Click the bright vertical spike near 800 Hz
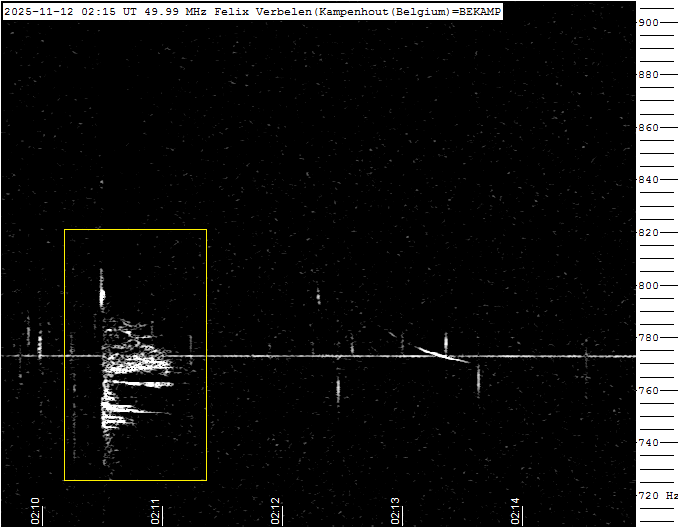Viewport: 679px width, 528px height. pos(101,292)
